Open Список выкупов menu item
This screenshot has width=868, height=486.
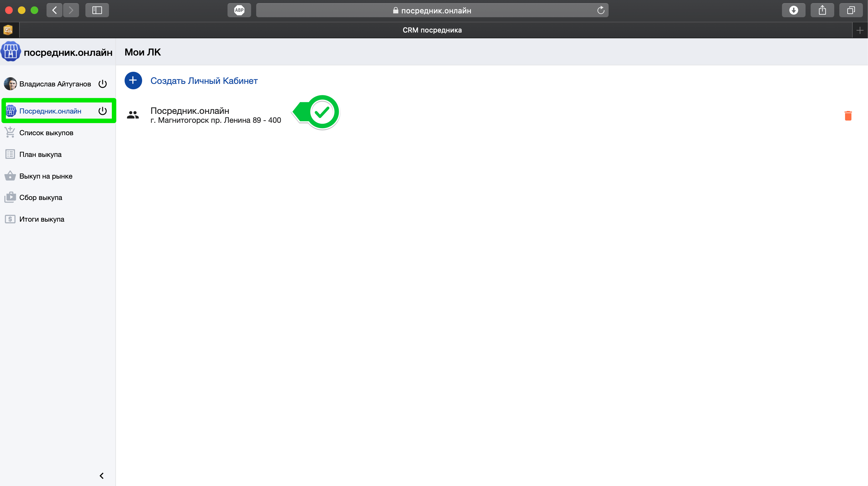coord(46,133)
